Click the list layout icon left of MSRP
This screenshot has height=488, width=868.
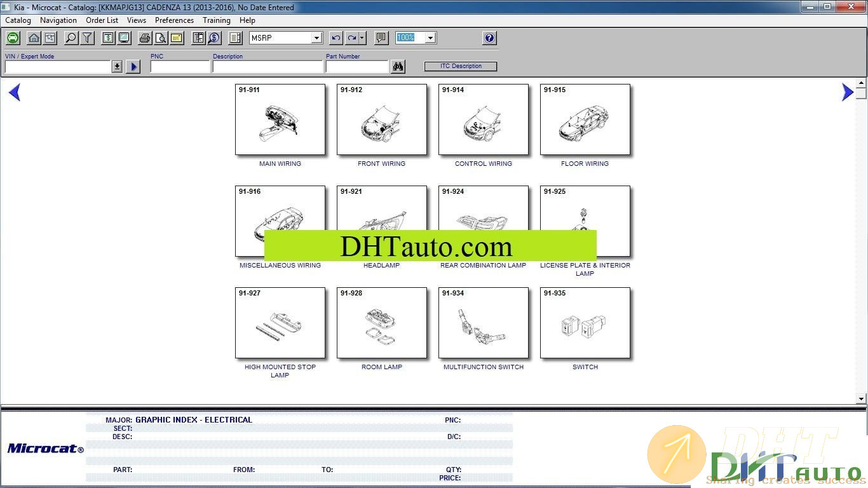pyautogui.click(x=235, y=38)
